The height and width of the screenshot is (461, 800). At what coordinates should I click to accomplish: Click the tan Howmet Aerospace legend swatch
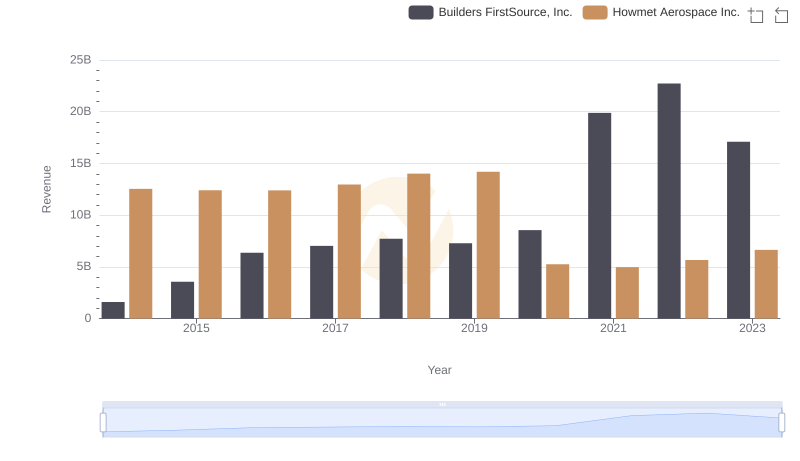595,12
